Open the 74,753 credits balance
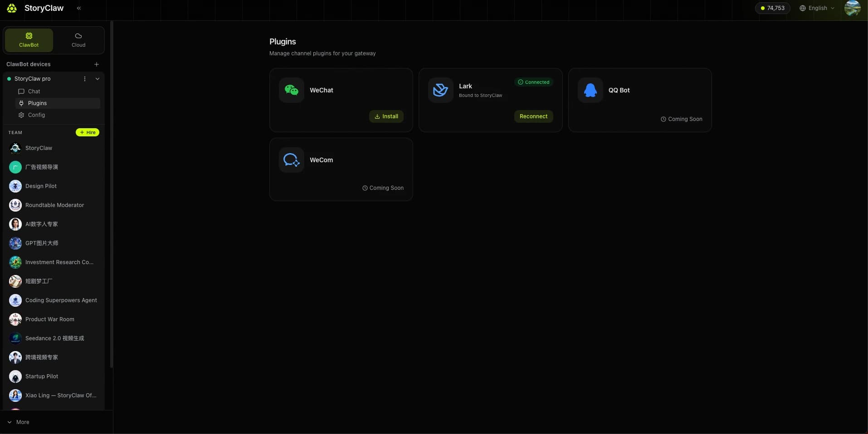This screenshot has width=868, height=434. (x=773, y=8)
